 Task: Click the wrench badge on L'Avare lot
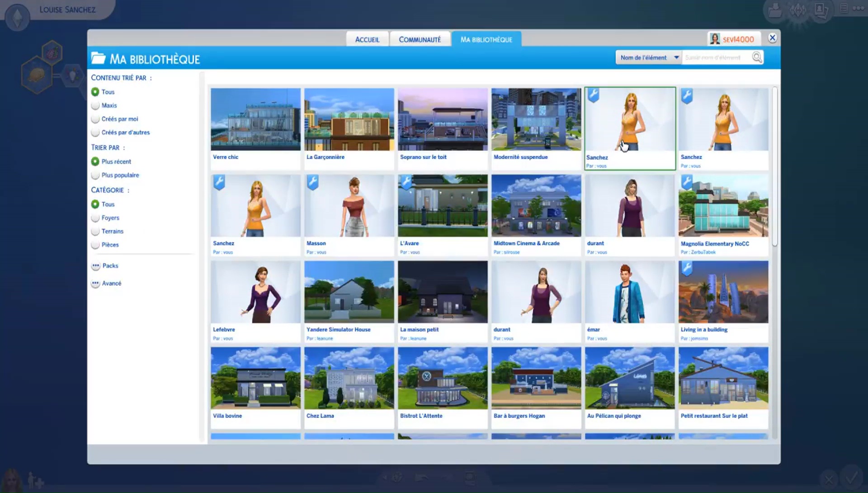pyautogui.click(x=406, y=182)
